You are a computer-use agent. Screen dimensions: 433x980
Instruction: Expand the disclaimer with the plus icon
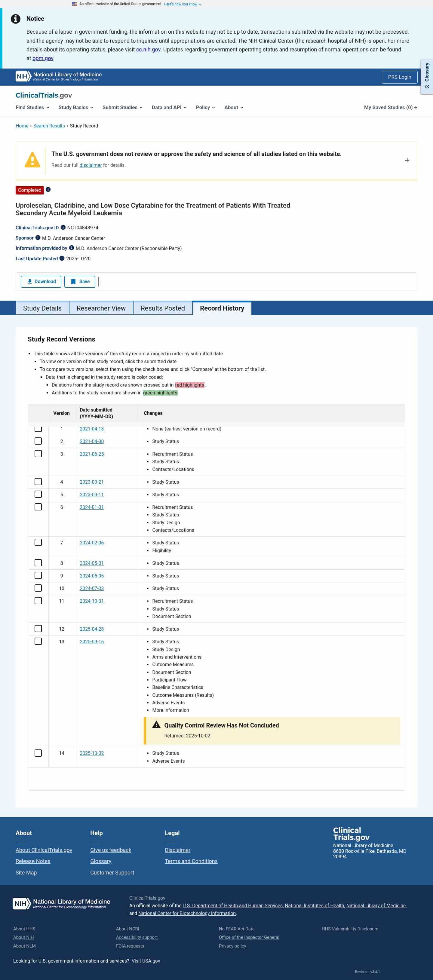(407, 160)
